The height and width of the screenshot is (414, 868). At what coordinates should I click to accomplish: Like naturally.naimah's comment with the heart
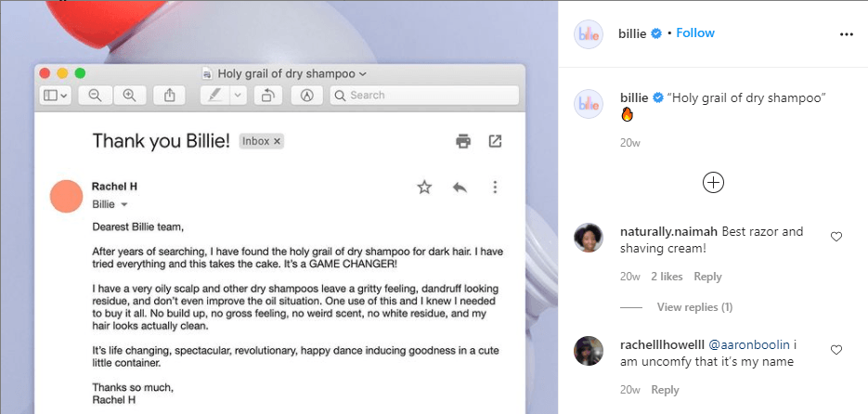pos(836,237)
